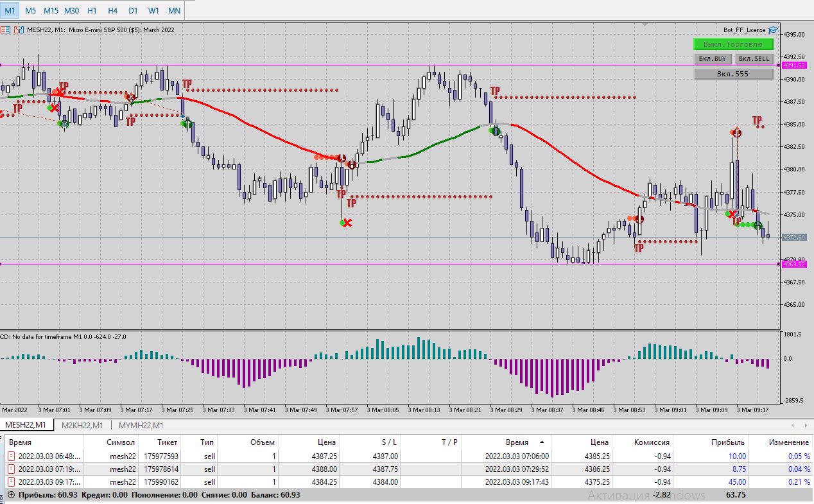Click the Прибыль column header
Screen dimensions: 814x504
(x=727, y=442)
